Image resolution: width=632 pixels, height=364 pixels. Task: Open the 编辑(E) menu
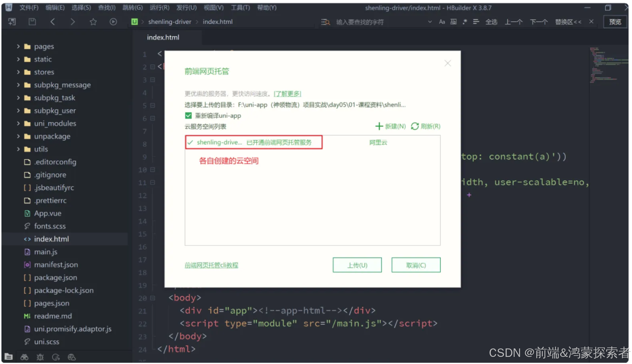(x=55, y=7)
